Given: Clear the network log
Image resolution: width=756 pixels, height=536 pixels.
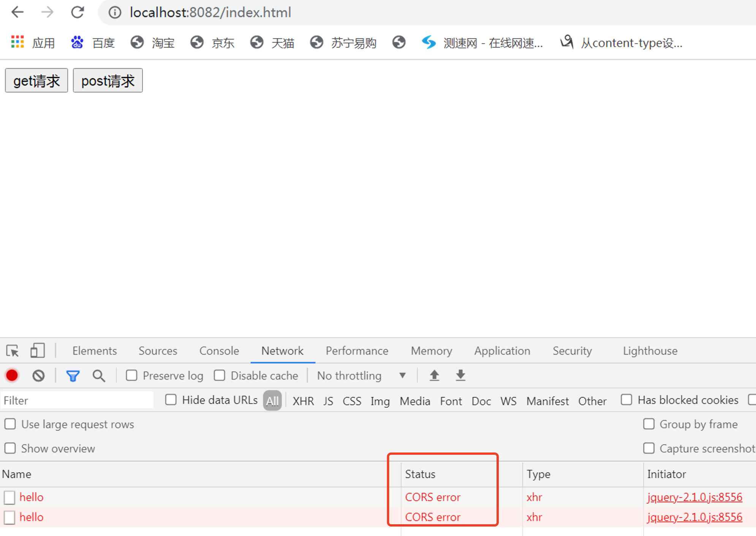Looking at the screenshot, I should click(38, 375).
